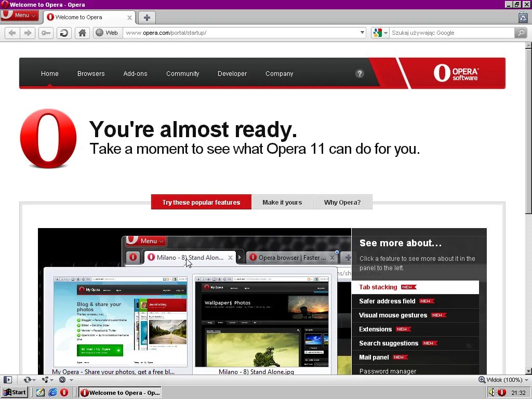532x399 pixels.
Task: Open the Opera Menu button
Action: (x=20, y=15)
